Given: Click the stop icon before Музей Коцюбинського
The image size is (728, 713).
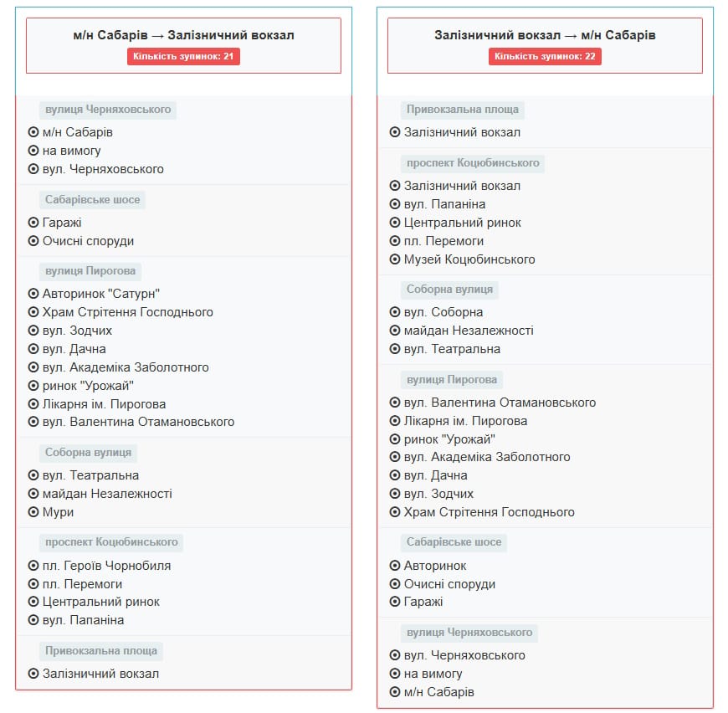Looking at the screenshot, I should (x=395, y=259).
